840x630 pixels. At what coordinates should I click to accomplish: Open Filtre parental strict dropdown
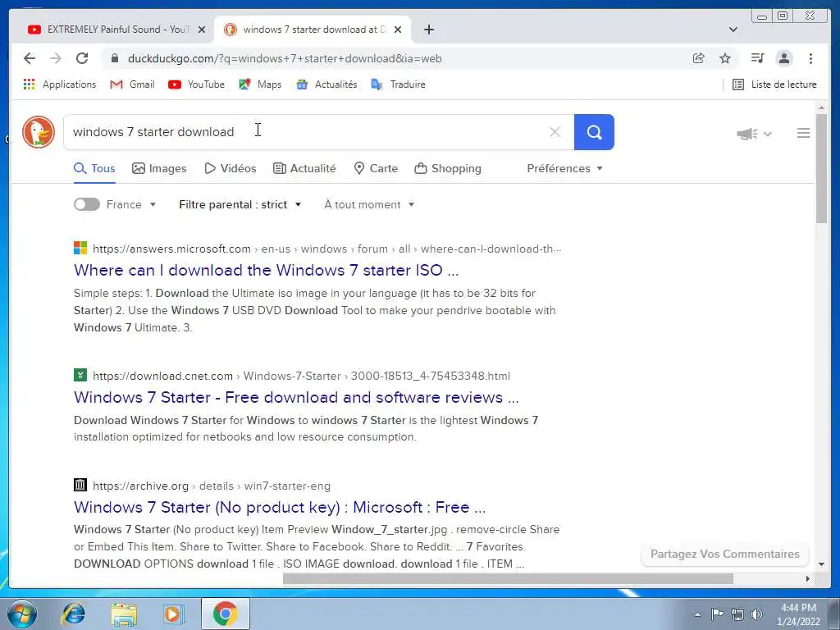pyautogui.click(x=240, y=204)
